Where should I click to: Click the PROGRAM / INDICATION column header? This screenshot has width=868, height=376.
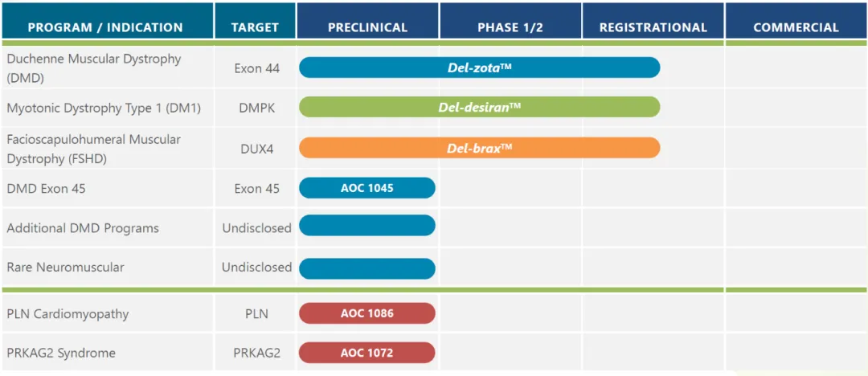click(x=105, y=27)
